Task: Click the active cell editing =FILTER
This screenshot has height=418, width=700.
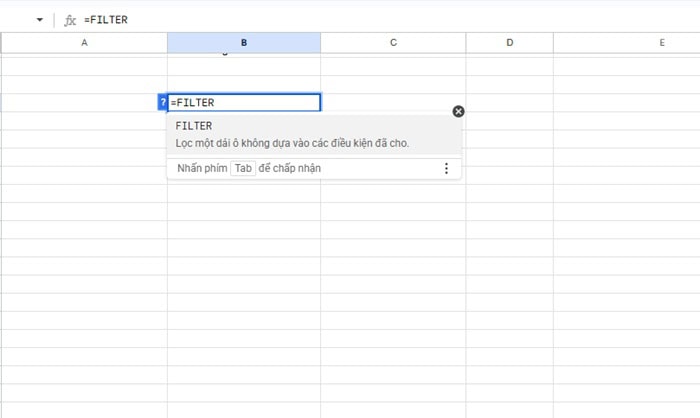Action: pyautogui.click(x=244, y=103)
